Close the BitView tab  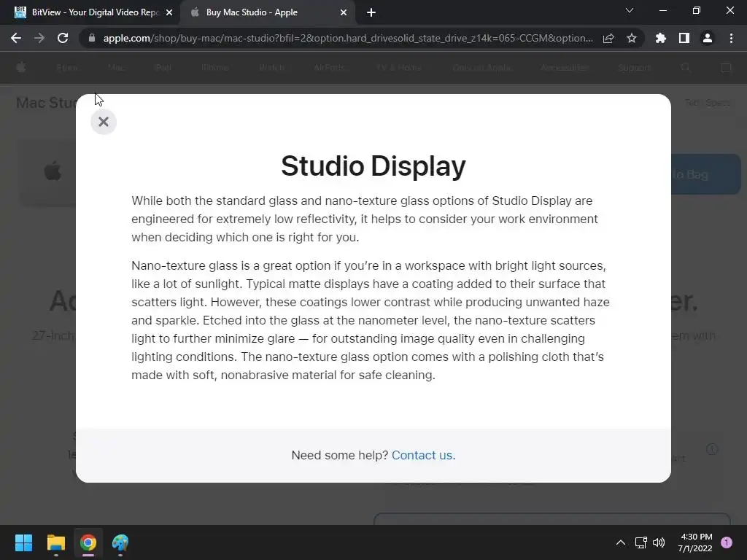169,13
